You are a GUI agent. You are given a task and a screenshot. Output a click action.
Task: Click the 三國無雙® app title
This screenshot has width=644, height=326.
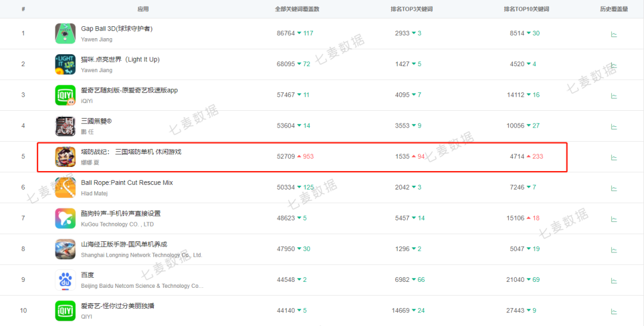coord(97,121)
